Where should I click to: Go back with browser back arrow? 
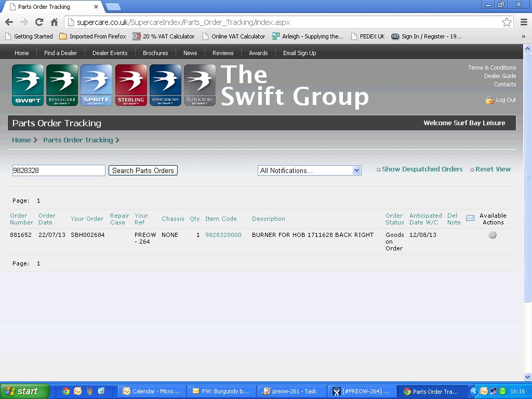(9, 22)
